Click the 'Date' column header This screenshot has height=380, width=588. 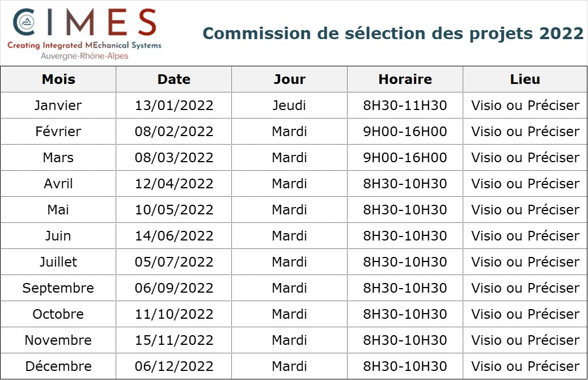pyautogui.click(x=174, y=79)
